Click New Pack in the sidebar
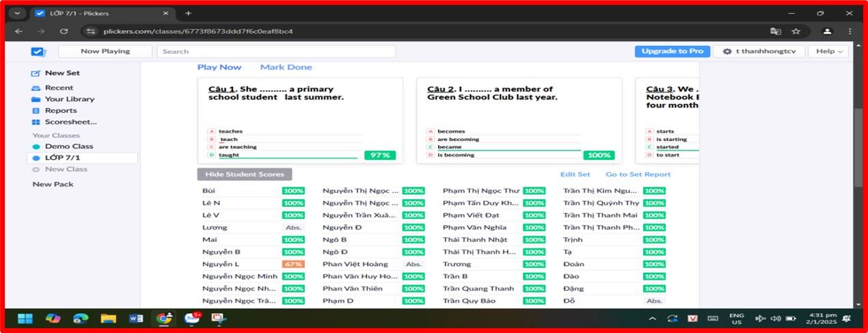The height and width of the screenshot is (333, 868). 53,184
